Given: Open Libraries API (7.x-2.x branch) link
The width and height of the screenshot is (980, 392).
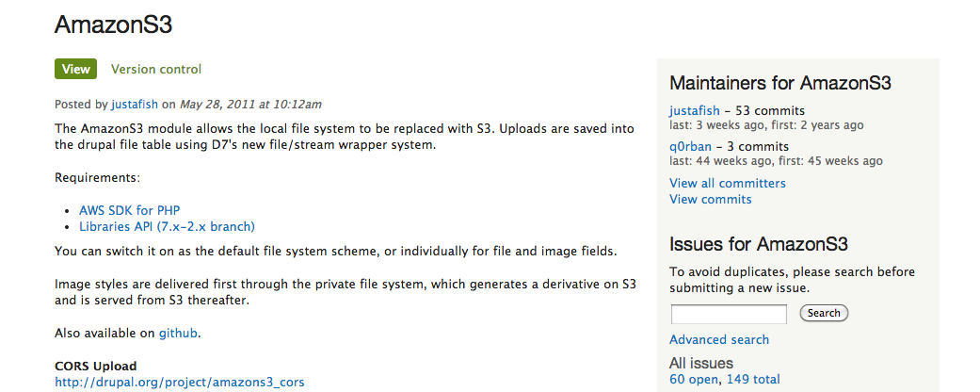Looking at the screenshot, I should [167, 226].
